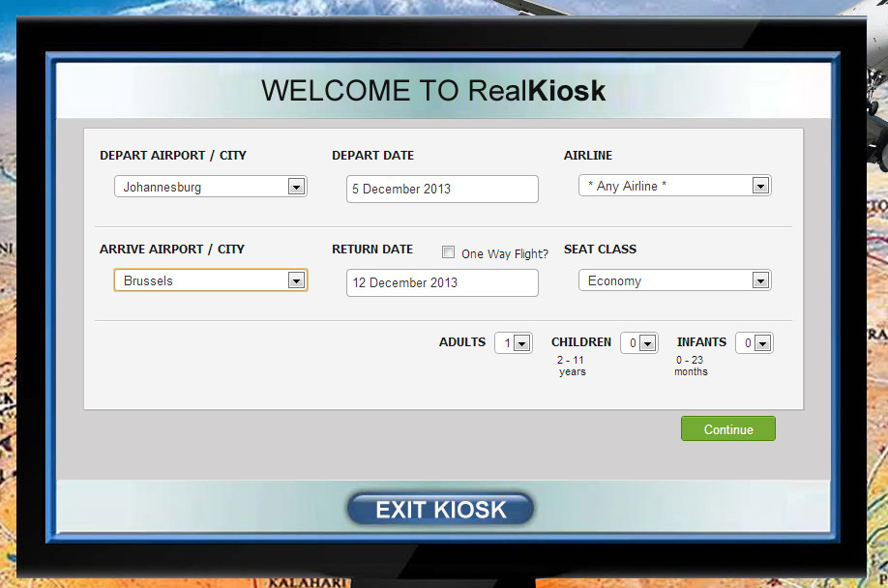Click the DEPART DATE label
The image size is (888, 588).
click(372, 156)
